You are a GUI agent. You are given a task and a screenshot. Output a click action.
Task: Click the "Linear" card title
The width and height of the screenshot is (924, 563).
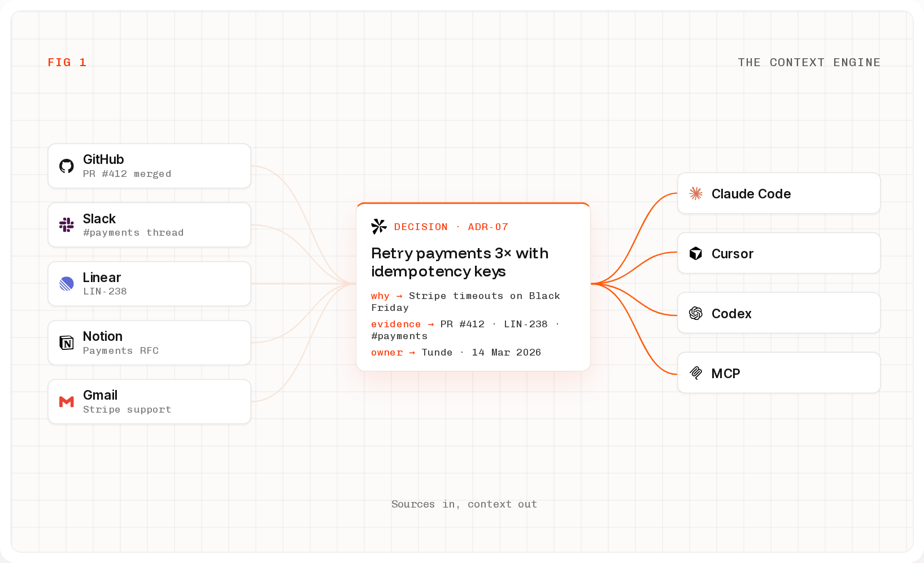pyautogui.click(x=102, y=278)
